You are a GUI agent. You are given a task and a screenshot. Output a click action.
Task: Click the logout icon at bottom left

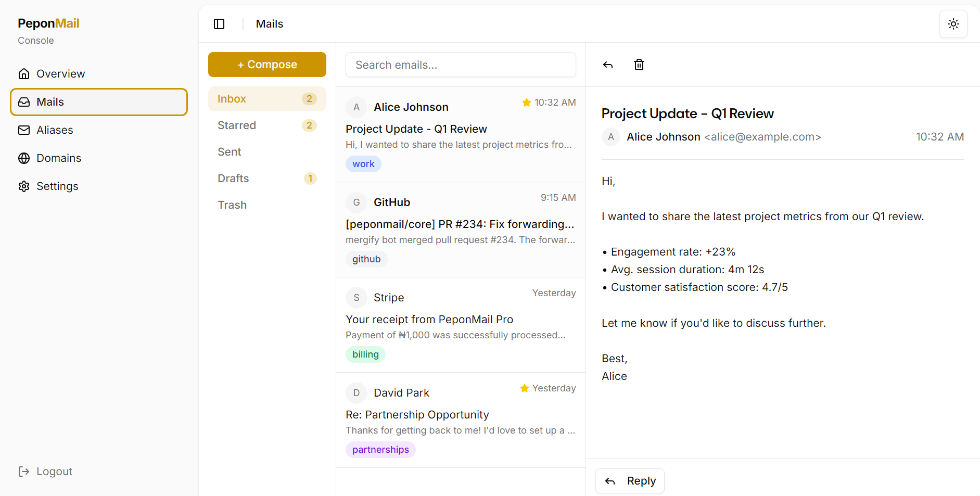[x=24, y=471]
